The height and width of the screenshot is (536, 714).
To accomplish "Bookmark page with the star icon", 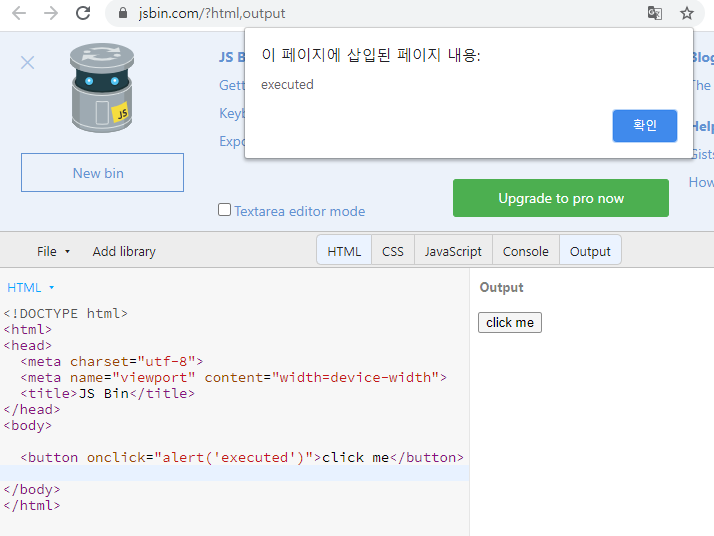I will click(x=687, y=13).
